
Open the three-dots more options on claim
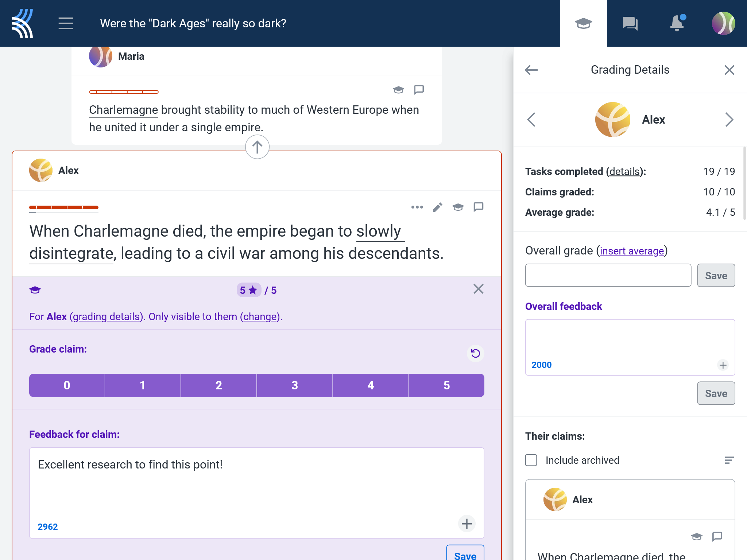pos(417,207)
